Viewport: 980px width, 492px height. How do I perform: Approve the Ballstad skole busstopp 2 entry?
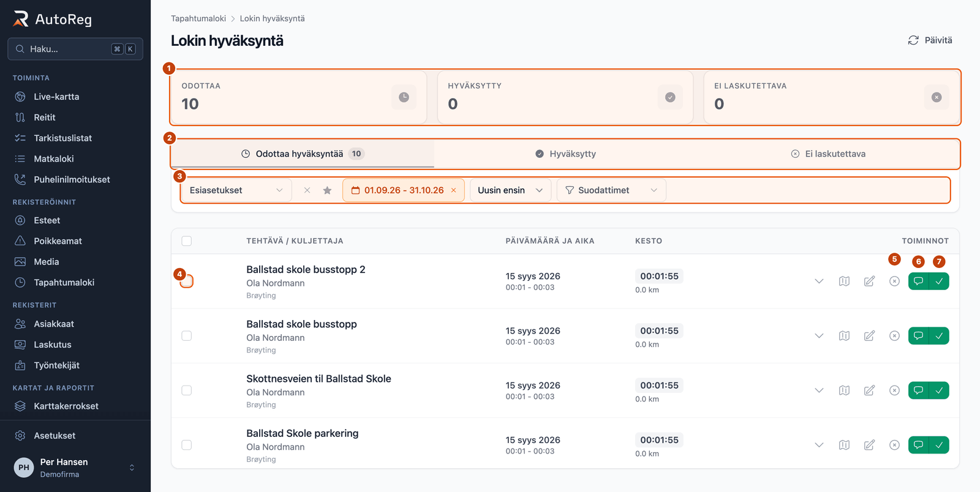point(939,281)
